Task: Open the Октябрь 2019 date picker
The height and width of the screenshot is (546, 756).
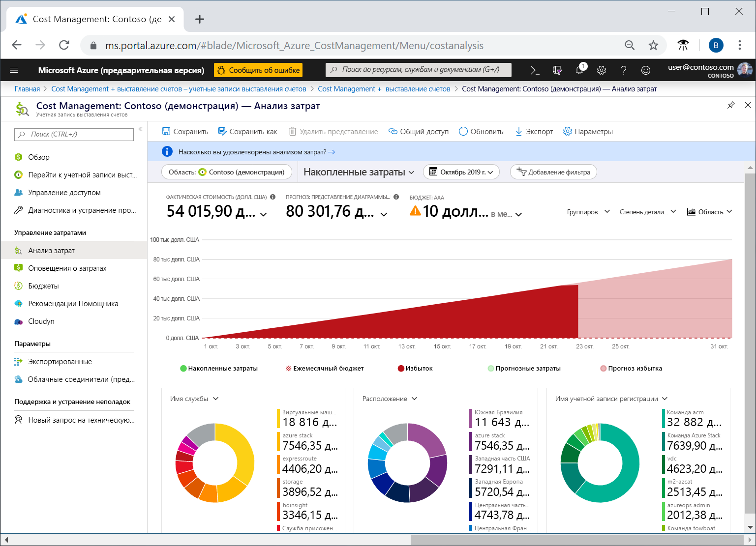Action: click(x=461, y=172)
